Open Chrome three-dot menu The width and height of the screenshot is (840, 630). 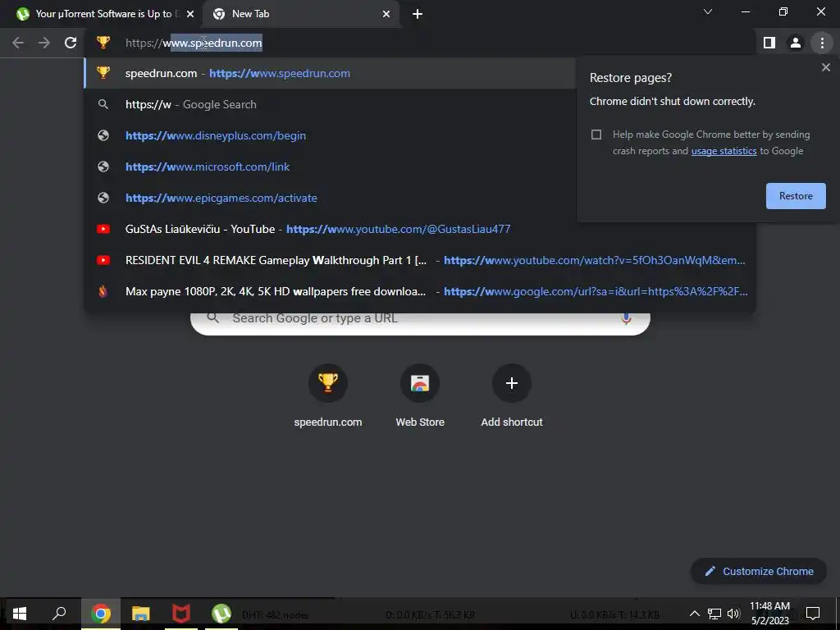click(x=822, y=43)
